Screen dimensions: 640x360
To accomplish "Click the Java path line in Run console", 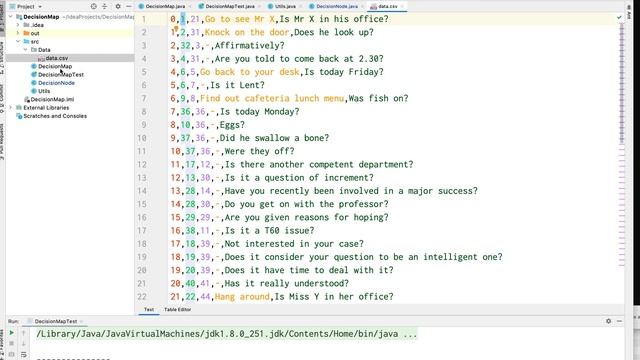I will (227, 334).
